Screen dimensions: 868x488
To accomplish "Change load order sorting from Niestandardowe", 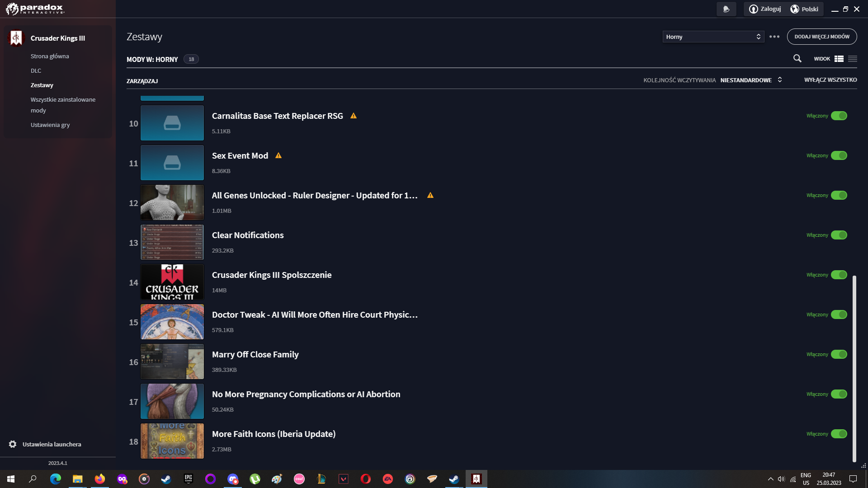I will [751, 80].
